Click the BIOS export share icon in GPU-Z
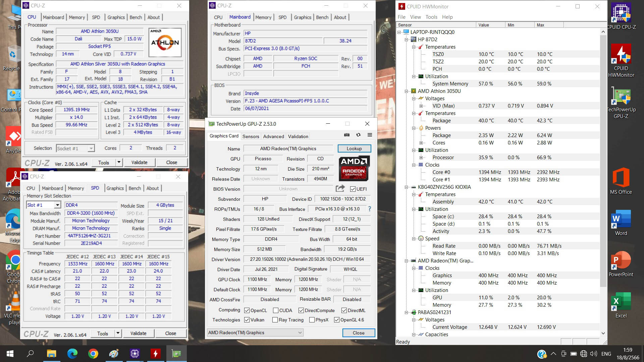 340,188
